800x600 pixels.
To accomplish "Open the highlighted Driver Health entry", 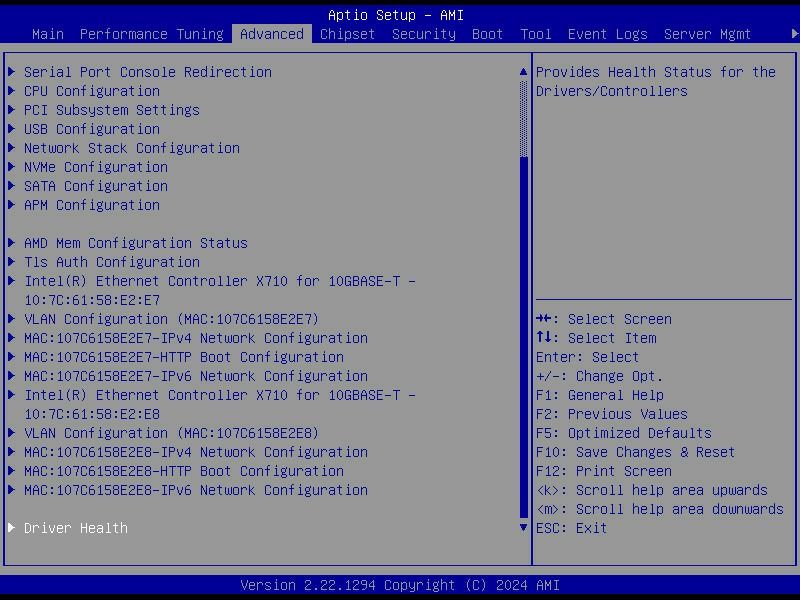I will click(76, 528).
